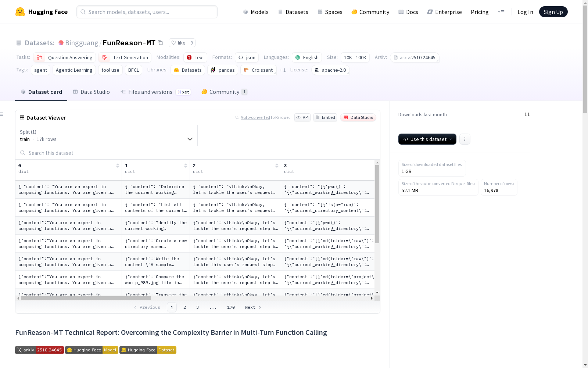This screenshot has width=588, height=368.
Task: Open Auto-converted to Parquet link
Action: tap(262, 117)
